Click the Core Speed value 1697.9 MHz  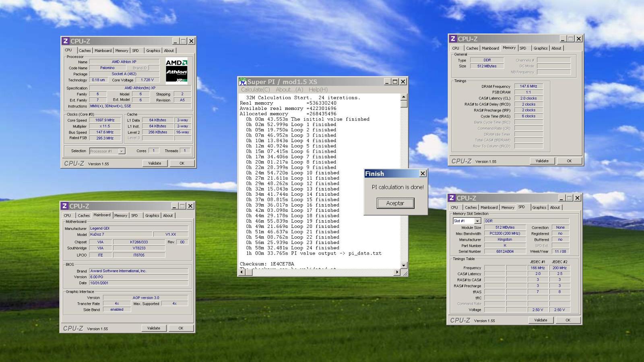(105, 120)
